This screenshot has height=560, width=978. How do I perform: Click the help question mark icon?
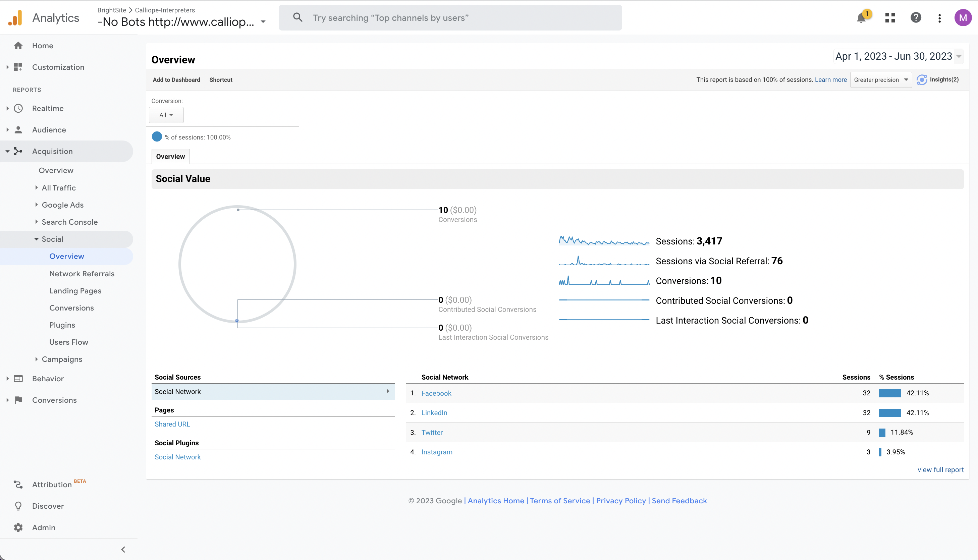(916, 18)
